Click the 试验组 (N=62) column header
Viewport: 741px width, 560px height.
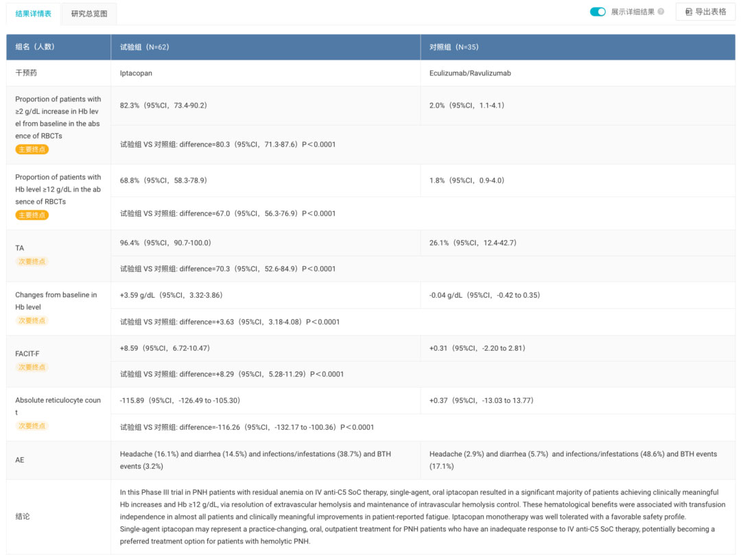145,47
